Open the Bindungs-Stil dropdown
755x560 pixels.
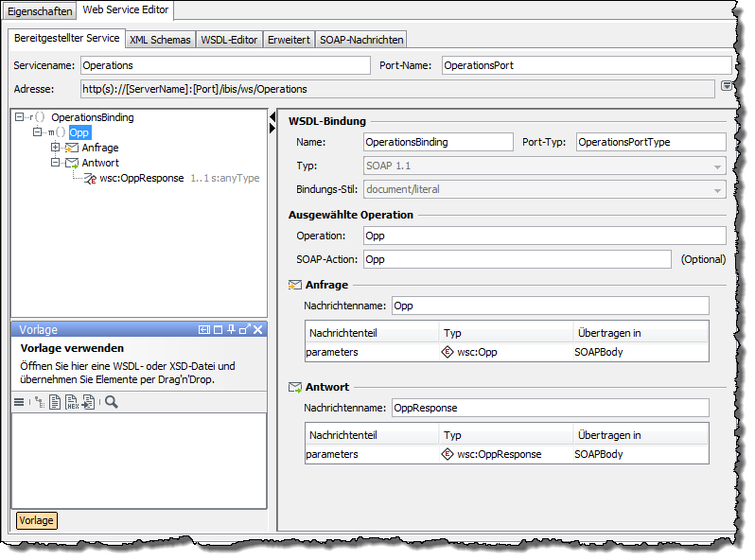tap(718, 189)
